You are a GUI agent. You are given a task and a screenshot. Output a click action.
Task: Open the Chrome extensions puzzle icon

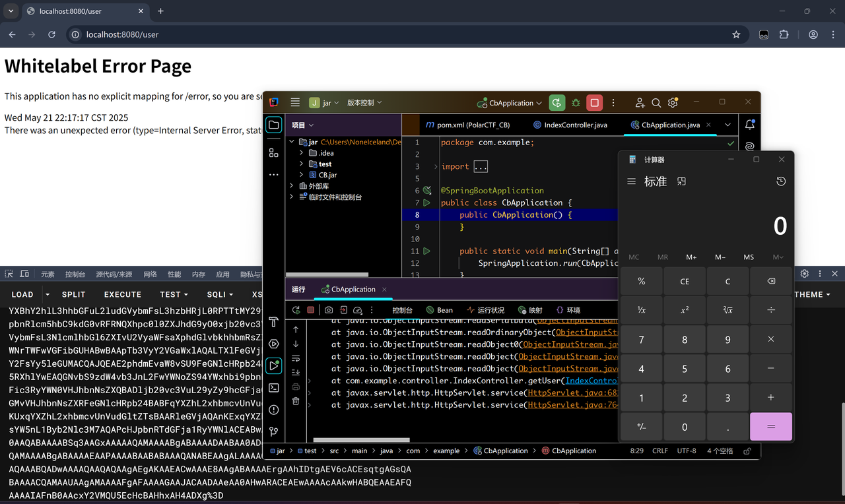[784, 34]
